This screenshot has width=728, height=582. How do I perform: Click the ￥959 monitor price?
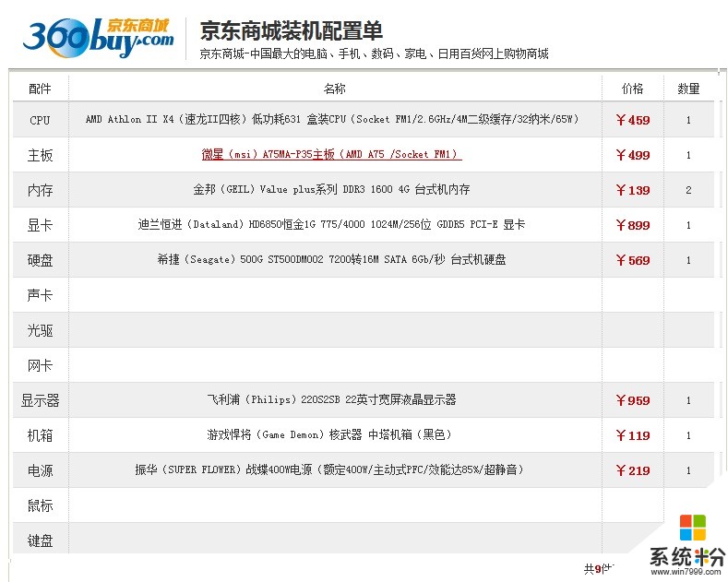coord(632,400)
